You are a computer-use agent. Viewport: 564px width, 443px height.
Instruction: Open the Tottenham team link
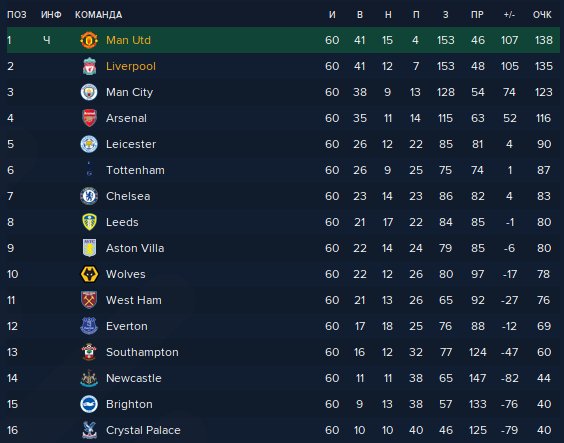point(135,170)
